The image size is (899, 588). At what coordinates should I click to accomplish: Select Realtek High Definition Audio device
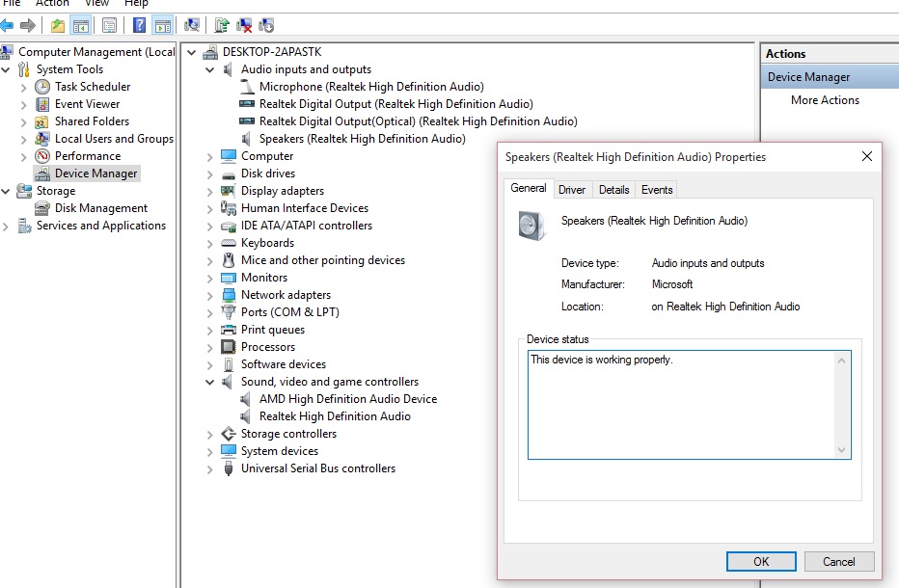(x=335, y=416)
